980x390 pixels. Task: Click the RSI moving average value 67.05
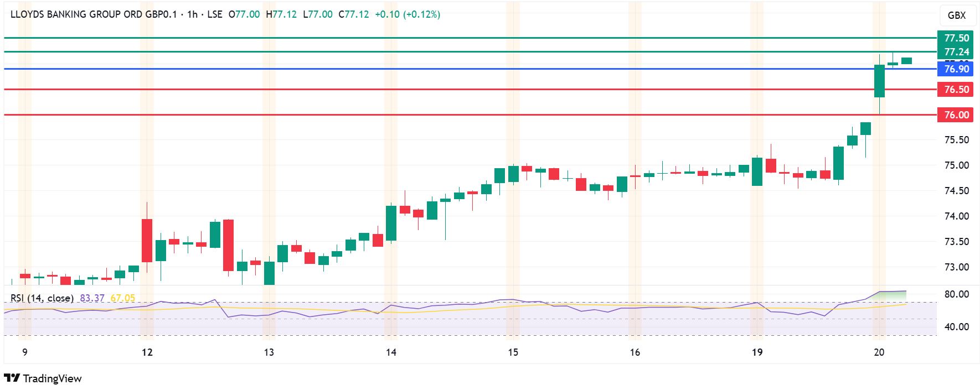pos(123,298)
